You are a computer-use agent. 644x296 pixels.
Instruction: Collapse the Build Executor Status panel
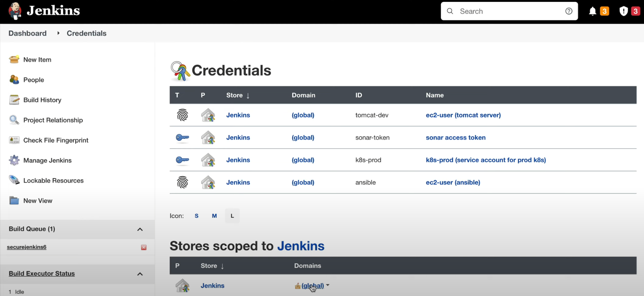[x=140, y=274]
